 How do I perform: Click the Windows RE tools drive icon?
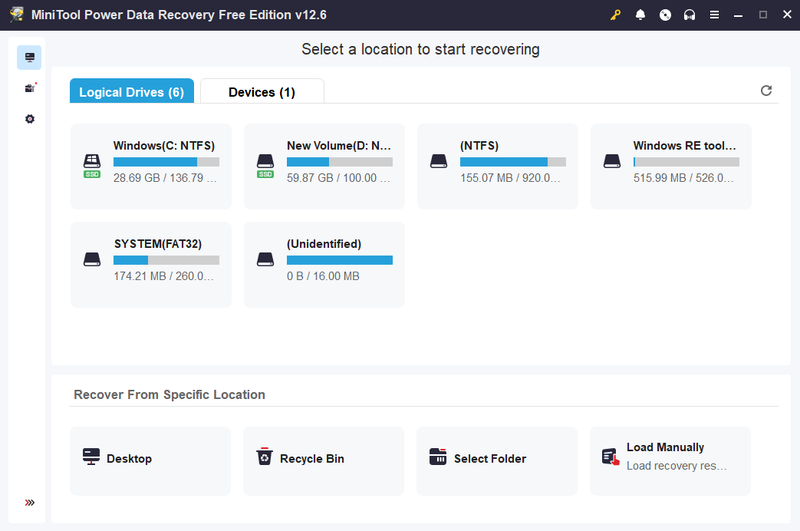tap(612, 161)
